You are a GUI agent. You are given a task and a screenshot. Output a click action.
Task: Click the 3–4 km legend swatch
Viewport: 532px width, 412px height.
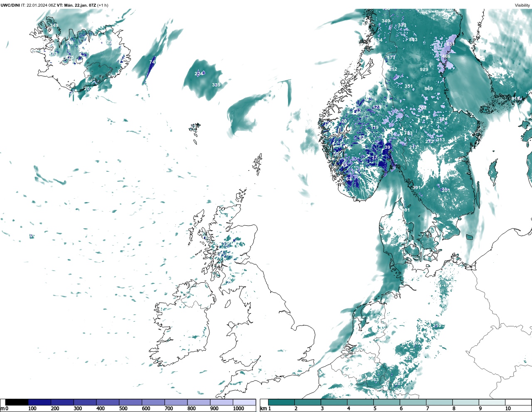pos(334,402)
